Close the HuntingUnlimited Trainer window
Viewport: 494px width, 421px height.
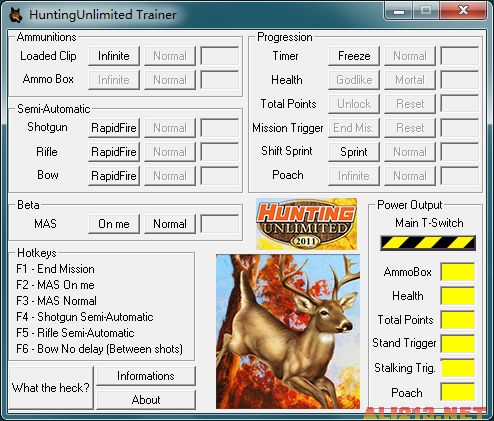click(x=463, y=11)
